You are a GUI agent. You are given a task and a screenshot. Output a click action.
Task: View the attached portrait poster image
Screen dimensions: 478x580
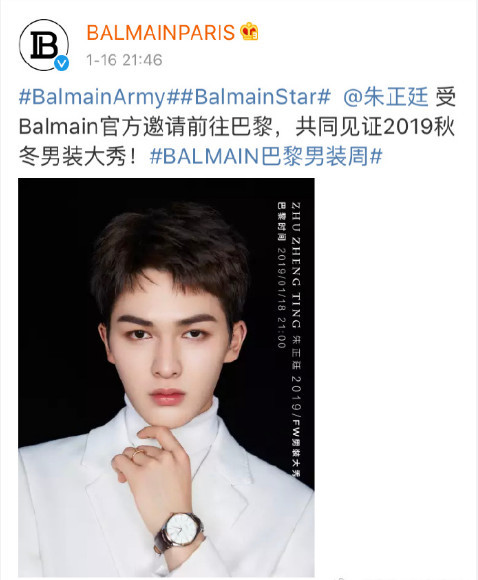[x=166, y=377]
